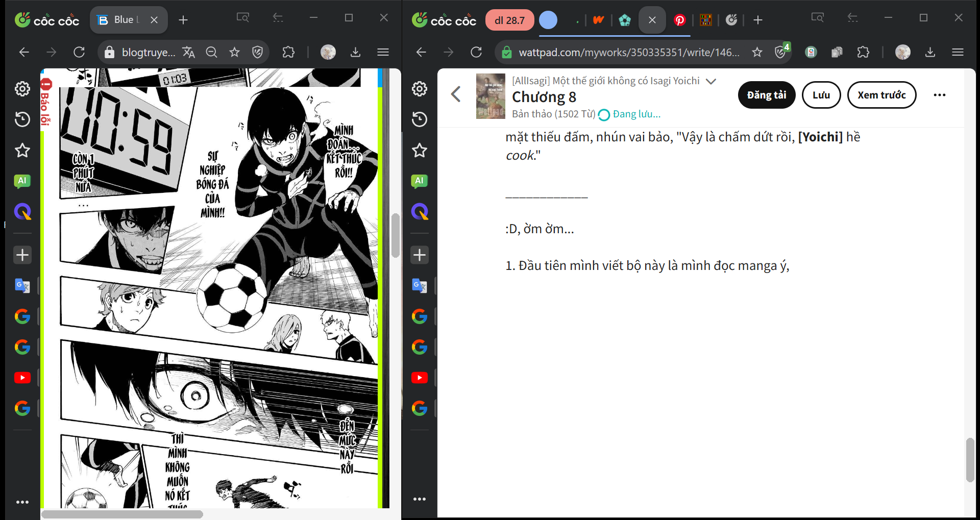Viewport: 980px width, 520px height.
Task: Reload the Wattpad page
Action: point(476,52)
